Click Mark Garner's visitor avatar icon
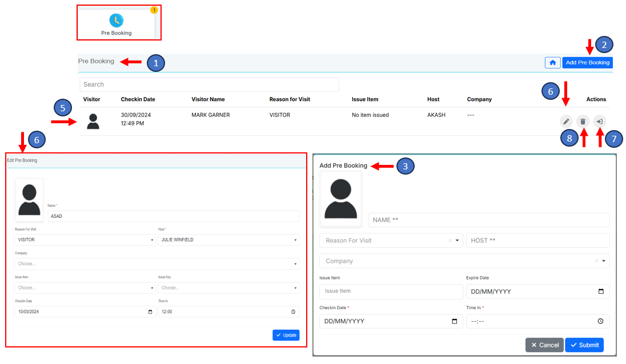This screenshot has height=364, width=626. click(x=93, y=121)
